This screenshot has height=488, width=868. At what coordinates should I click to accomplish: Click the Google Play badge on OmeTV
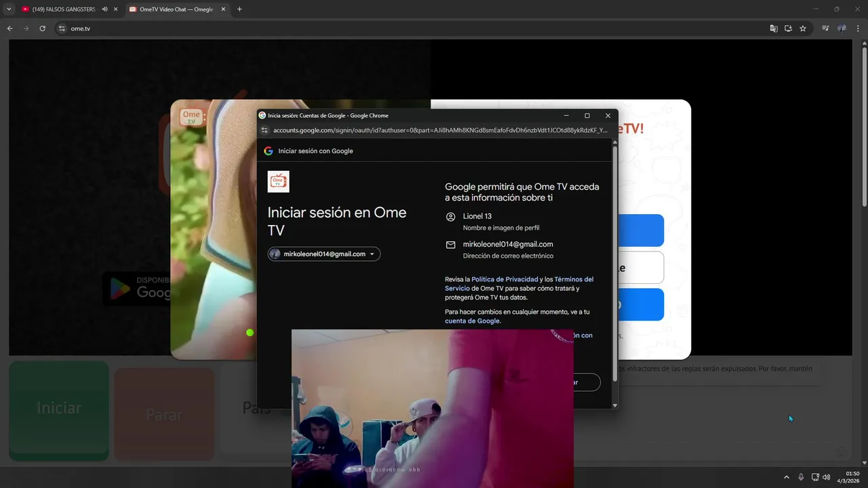[x=137, y=288]
